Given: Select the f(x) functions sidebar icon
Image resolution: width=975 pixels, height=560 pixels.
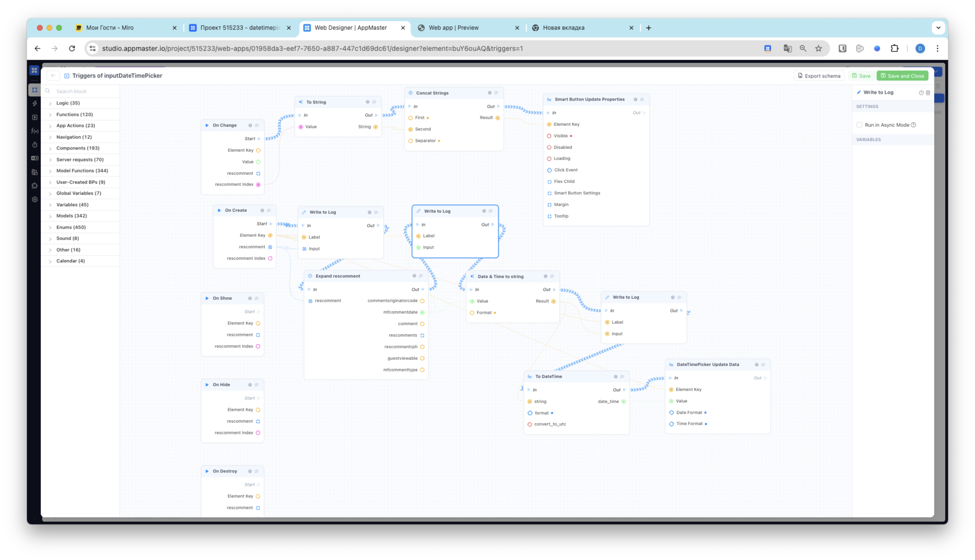Looking at the screenshot, I should (x=35, y=131).
